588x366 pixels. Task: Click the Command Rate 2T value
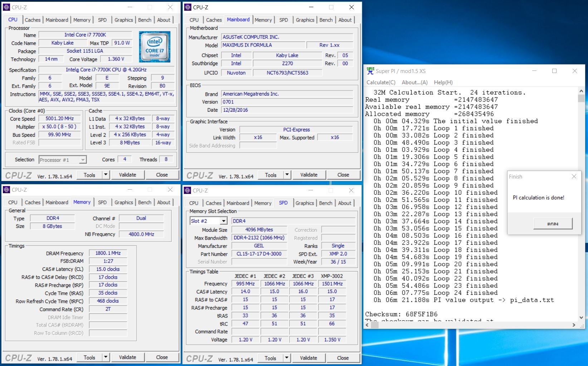[108, 309]
